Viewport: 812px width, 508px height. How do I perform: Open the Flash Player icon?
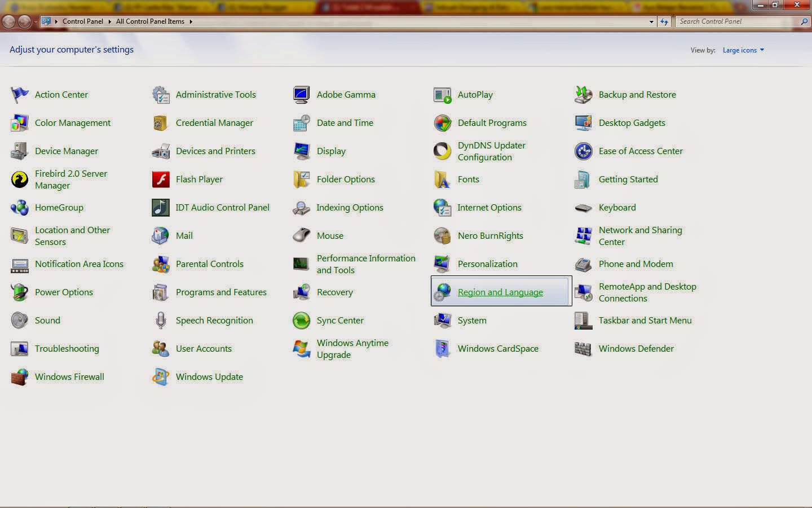click(161, 179)
